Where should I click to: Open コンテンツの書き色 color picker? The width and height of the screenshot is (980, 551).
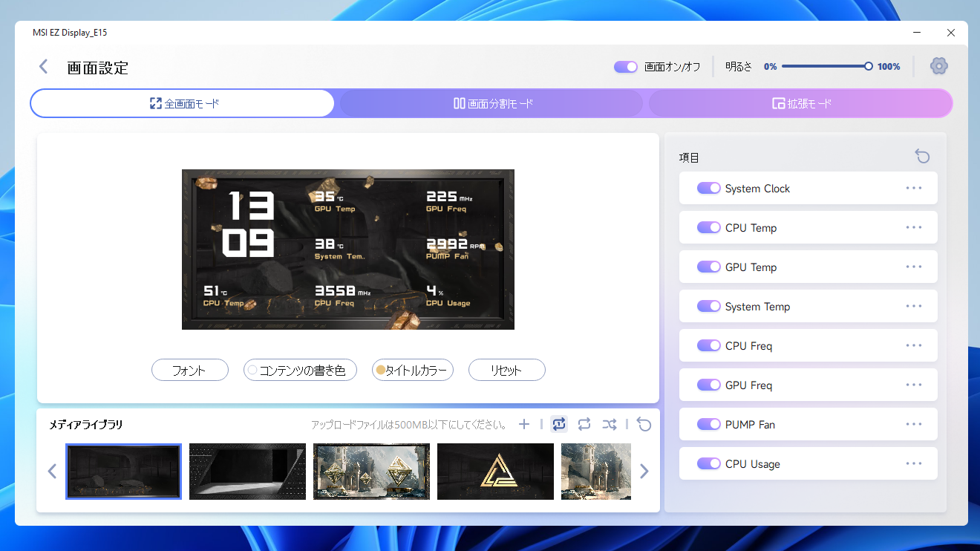[x=300, y=370]
